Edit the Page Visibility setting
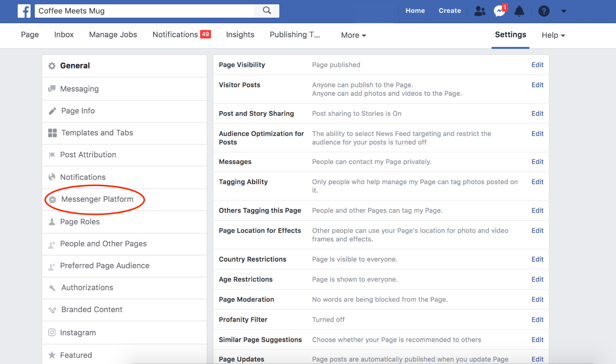616x364 pixels. pyautogui.click(x=537, y=65)
